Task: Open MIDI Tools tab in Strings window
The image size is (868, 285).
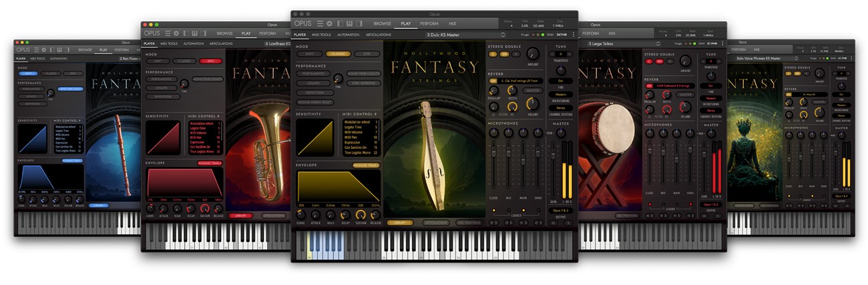Action: (x=321, y=35)
